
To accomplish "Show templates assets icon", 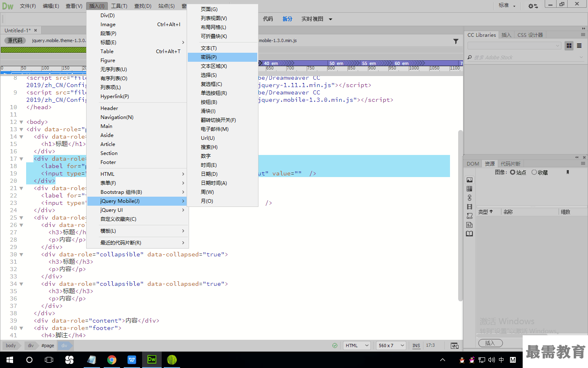I will click(470, 225).
